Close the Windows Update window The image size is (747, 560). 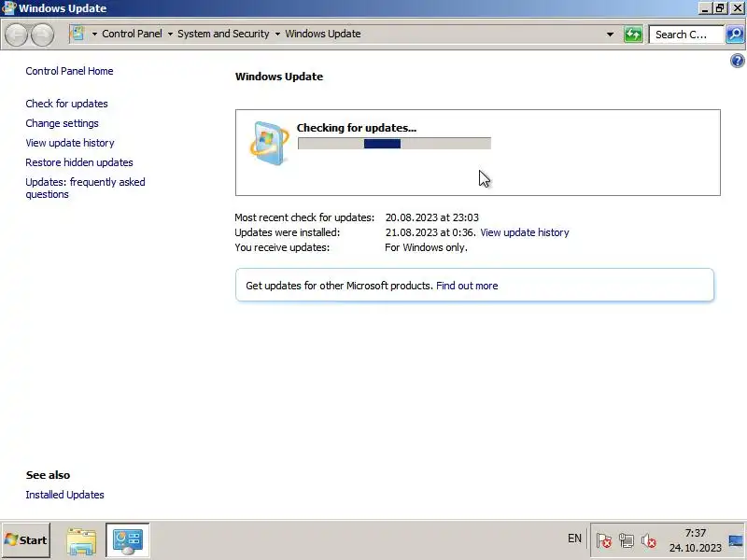click(x=737, y=8)
